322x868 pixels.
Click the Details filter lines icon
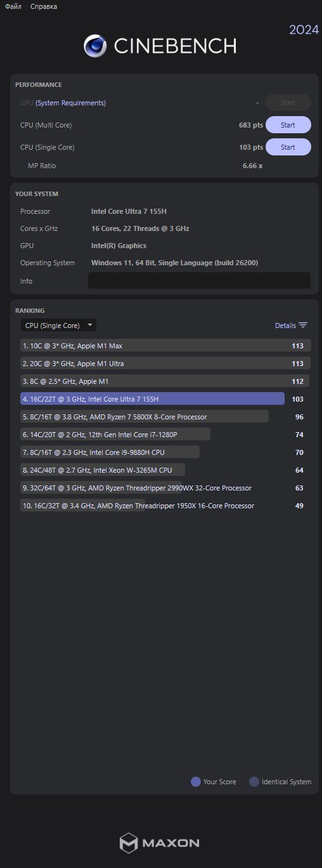coord(303,325)
